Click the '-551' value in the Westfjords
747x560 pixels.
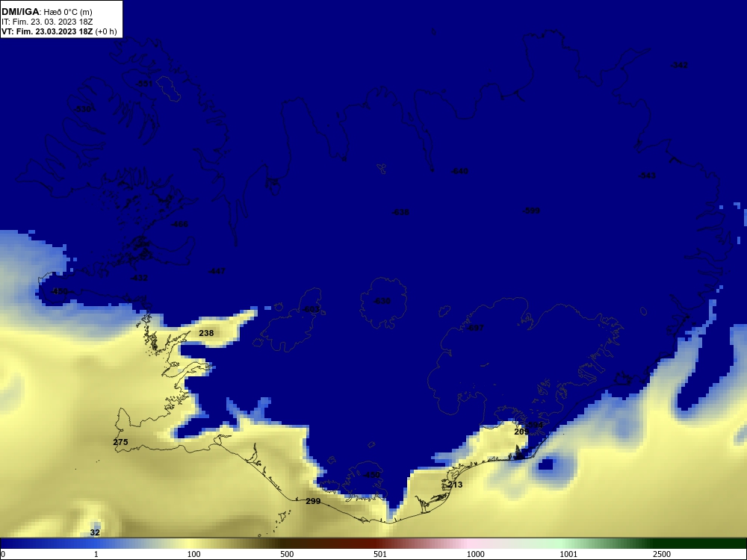[x=144, y=84]
